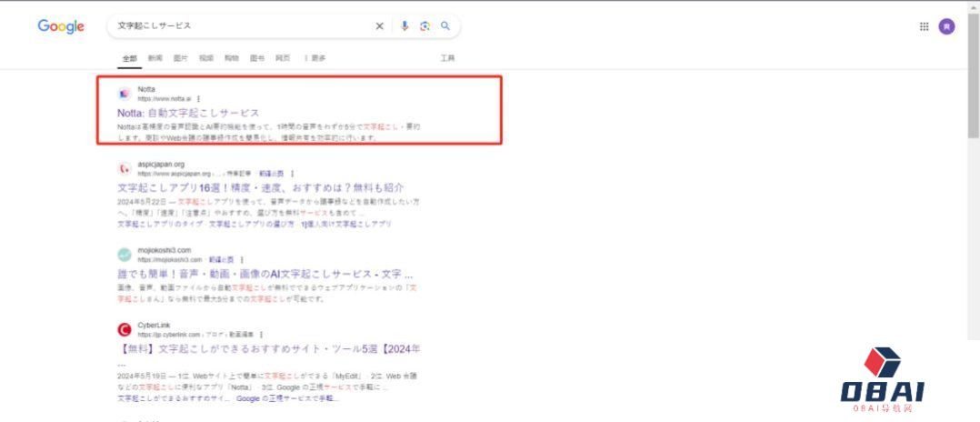Viewport: 980px width, 422px height.
Task: Switch to the 图书 tab
Action: point(257,58)
